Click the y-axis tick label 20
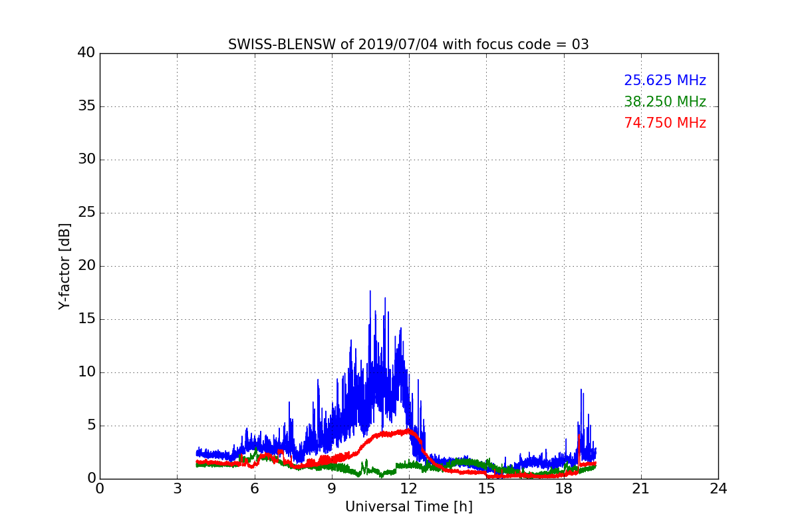The image size is (798, 532). [x=86, y=266]
